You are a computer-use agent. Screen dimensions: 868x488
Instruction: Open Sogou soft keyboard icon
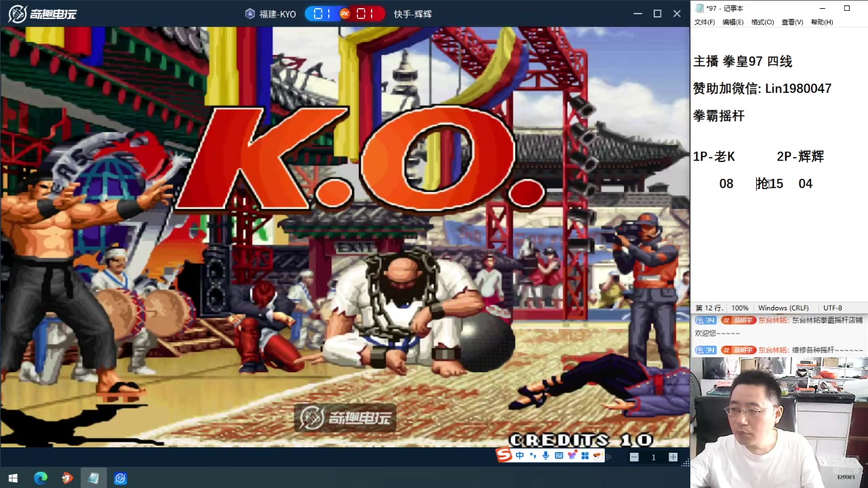pyautogui.click(x=559, y=456)
